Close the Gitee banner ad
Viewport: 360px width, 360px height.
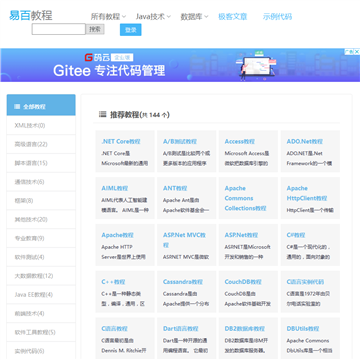356,52
